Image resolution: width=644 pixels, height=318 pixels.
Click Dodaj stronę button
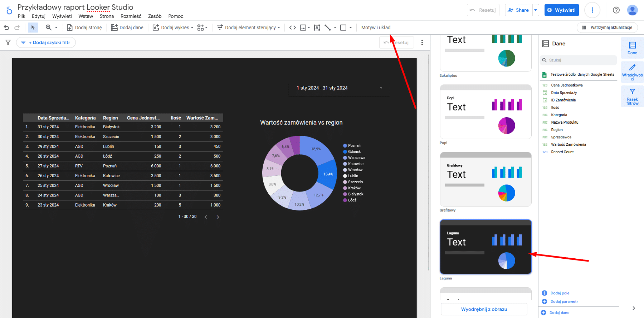click(84, 28)
